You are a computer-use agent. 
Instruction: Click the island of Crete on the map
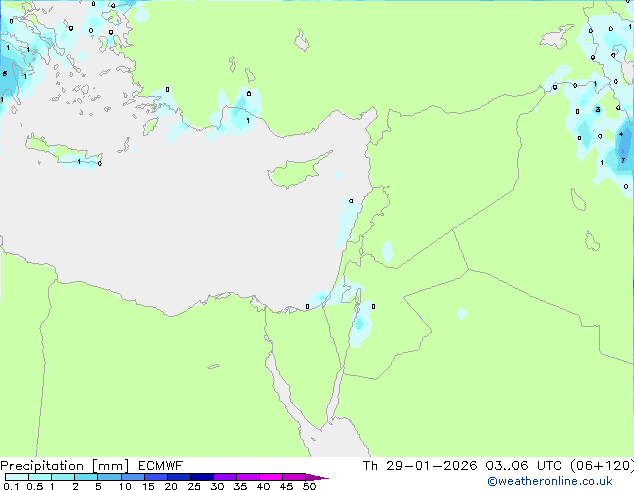pos(63,151)
